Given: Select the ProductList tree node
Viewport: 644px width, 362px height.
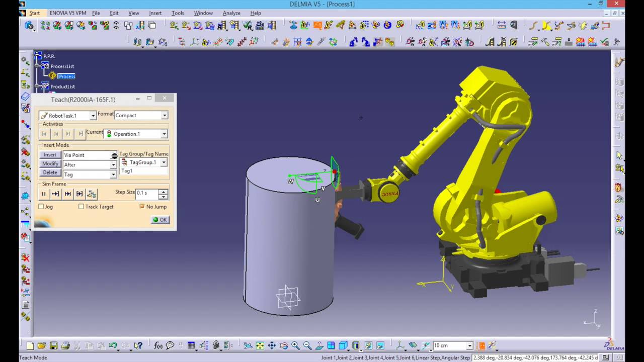Looking at the screenshot, I should (x=62, y=86).
